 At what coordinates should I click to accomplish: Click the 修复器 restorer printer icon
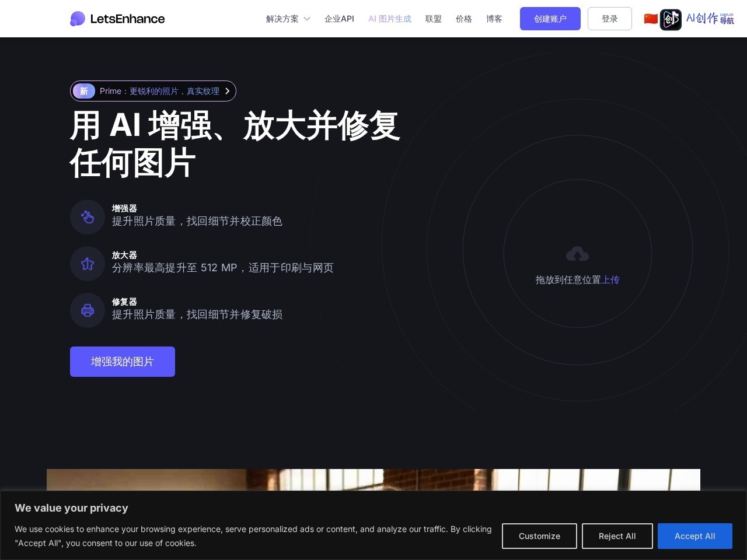(x=88, y=310)
